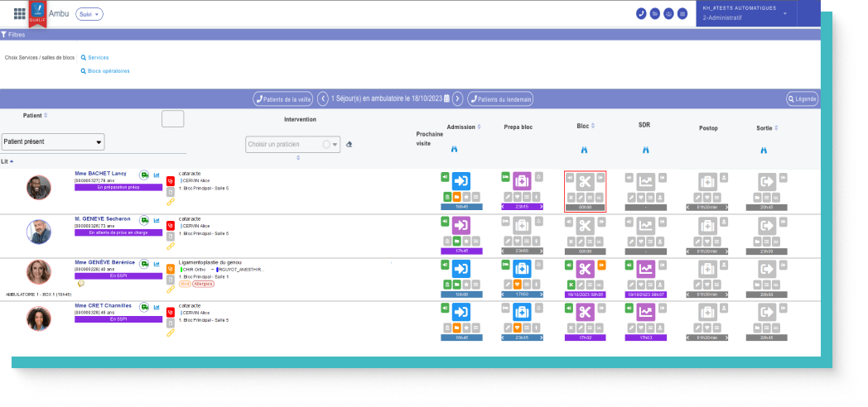Click binoculars icon under Admission column

(x=454, y=150)
